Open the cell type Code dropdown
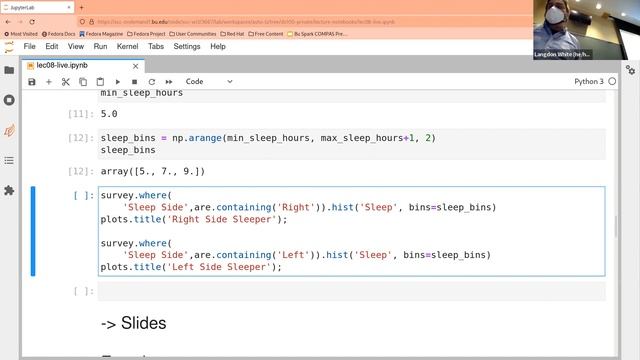This screenshot has height=360, width=640. point(209,81)
